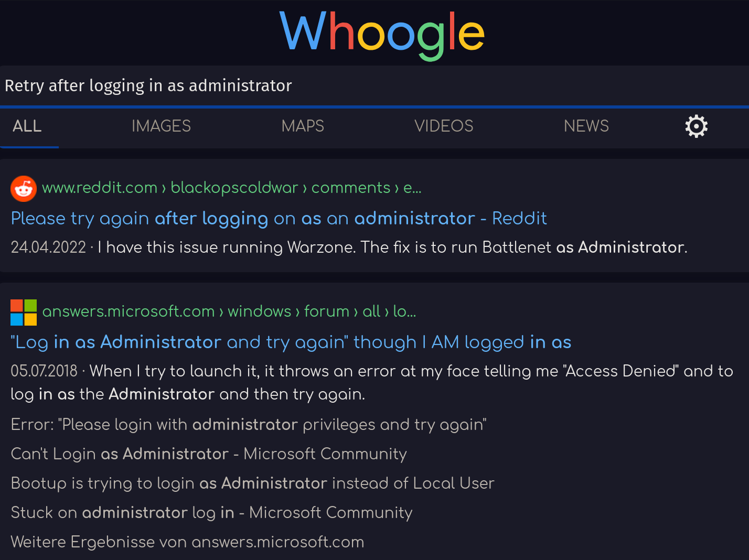Open the Reddit result title link

click(x=279, y=219)
